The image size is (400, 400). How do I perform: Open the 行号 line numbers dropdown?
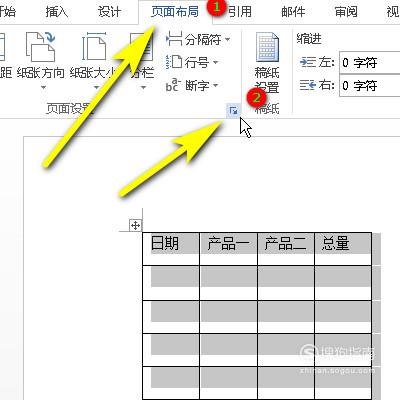[x=215, y=62]
